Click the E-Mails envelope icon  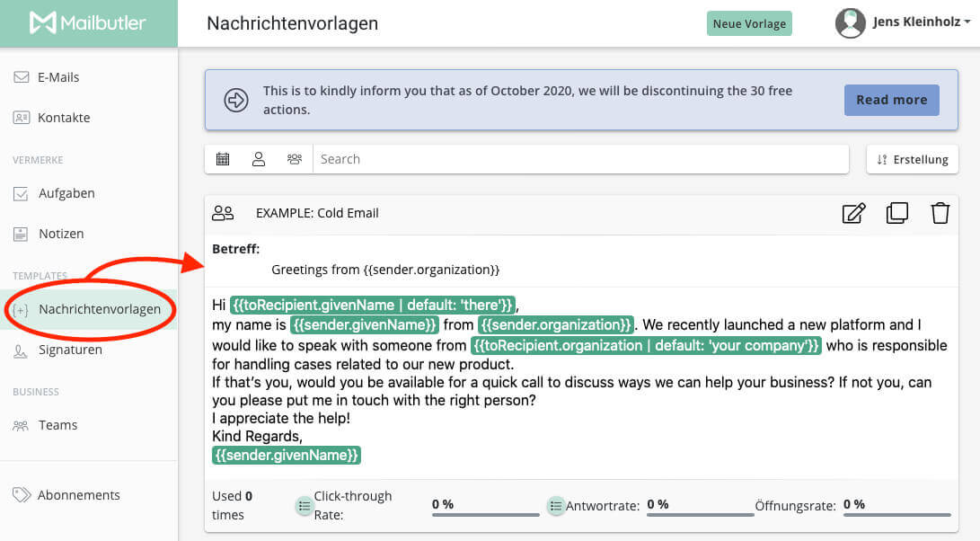[x=22, y=77]
